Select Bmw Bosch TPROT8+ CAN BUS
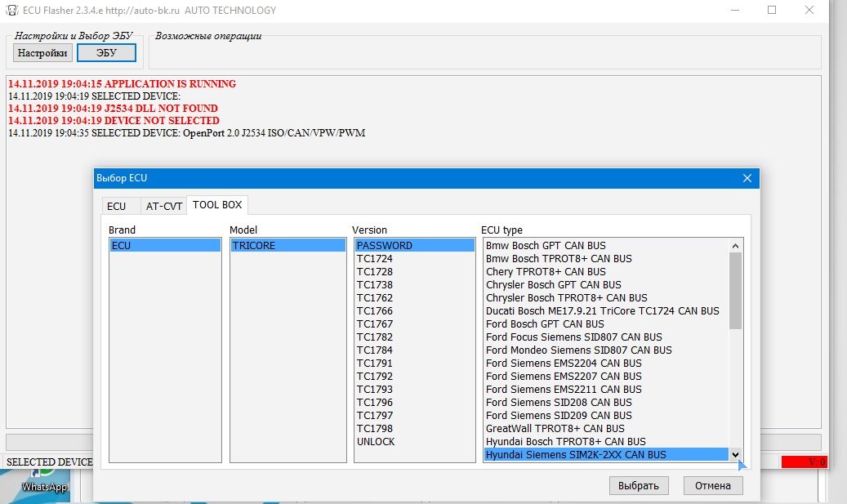 pyautogui.click(x=559, y=259)
